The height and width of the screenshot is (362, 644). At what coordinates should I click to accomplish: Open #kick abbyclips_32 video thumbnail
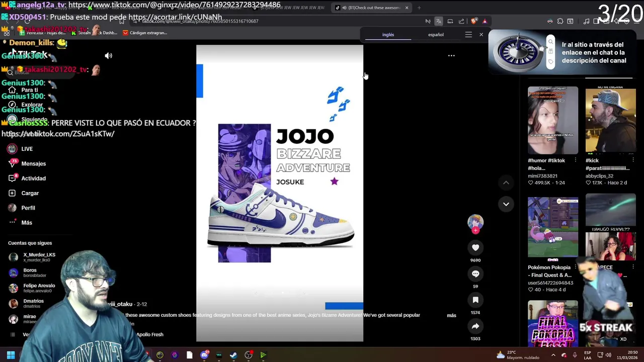pyautogui.click(x=610, y=120)
